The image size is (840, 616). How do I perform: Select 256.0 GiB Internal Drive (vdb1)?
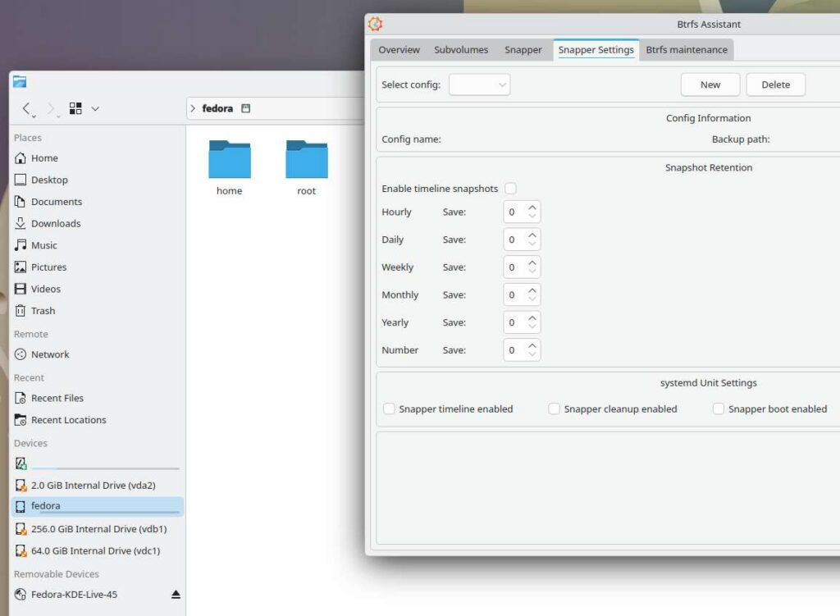pyautogui.click(x=97, y=529)
